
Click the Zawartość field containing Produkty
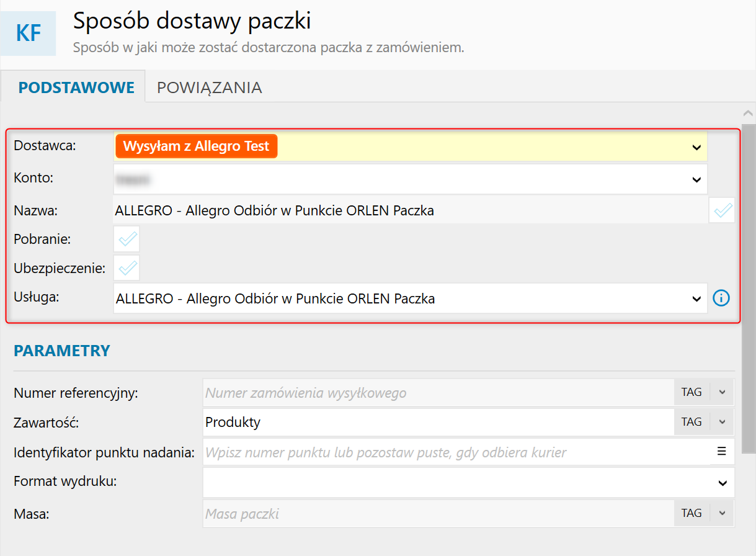(x=438, y=422)
